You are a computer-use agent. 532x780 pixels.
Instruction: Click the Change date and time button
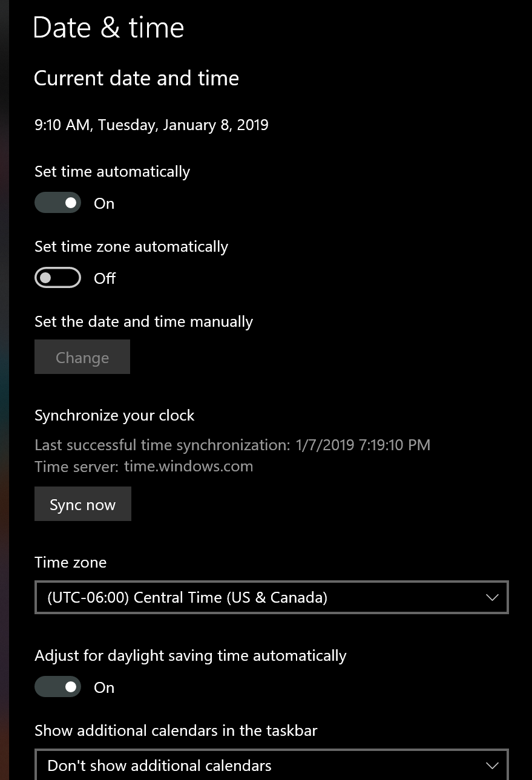coord(82,357)
